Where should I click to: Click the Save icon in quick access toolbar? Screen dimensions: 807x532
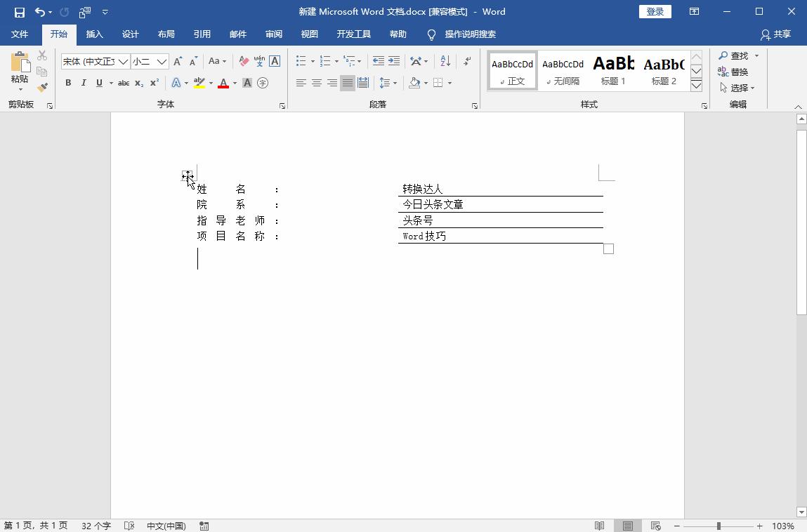point(19,12)
